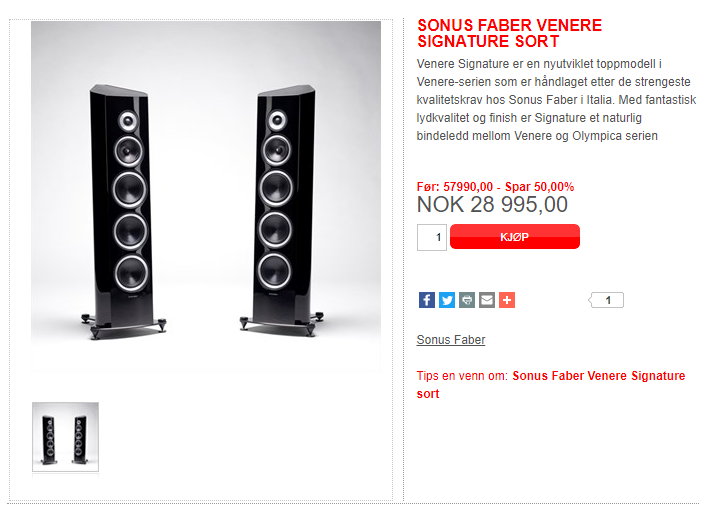Click the Sonus Faber Venere Signature Sort heading
This screenshot has width=715, height=516.
[509, 33]
